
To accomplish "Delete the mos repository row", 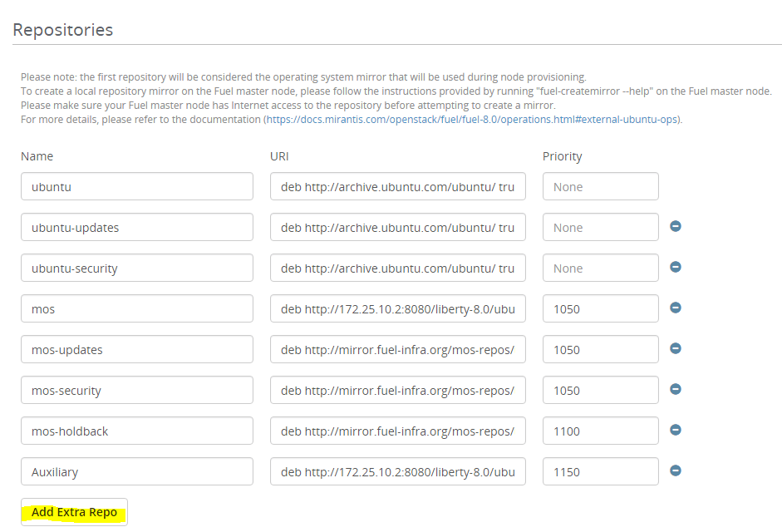I will (676, 308).
